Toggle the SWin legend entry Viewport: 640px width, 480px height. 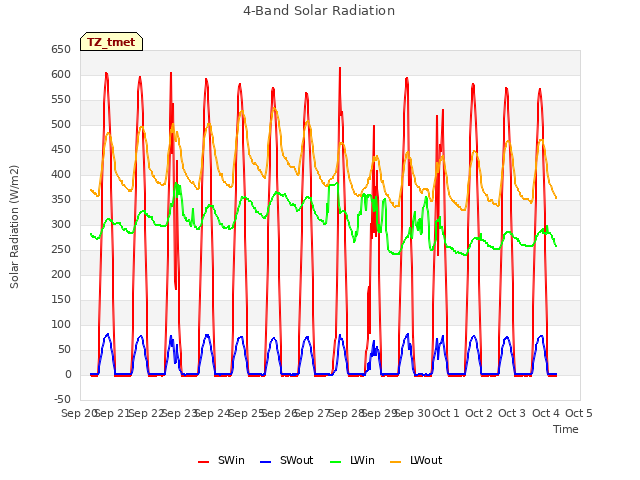[221, 460]
